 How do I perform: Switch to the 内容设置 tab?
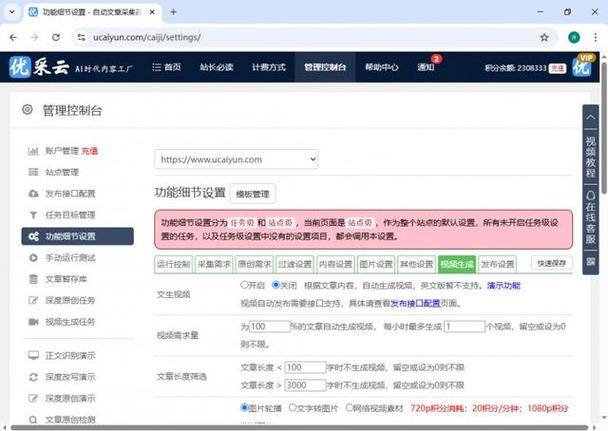pyautogui.click(x=335, y=264)
